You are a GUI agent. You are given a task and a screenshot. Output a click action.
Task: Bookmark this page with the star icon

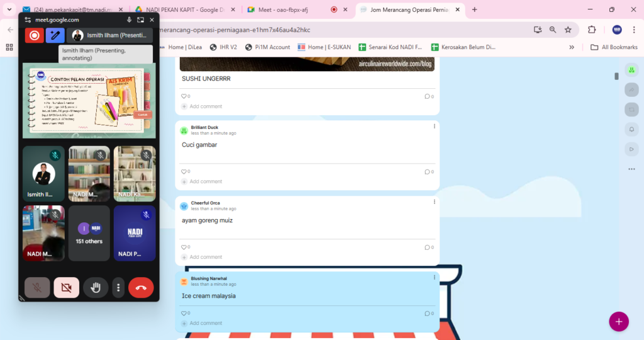coord(568,30)
